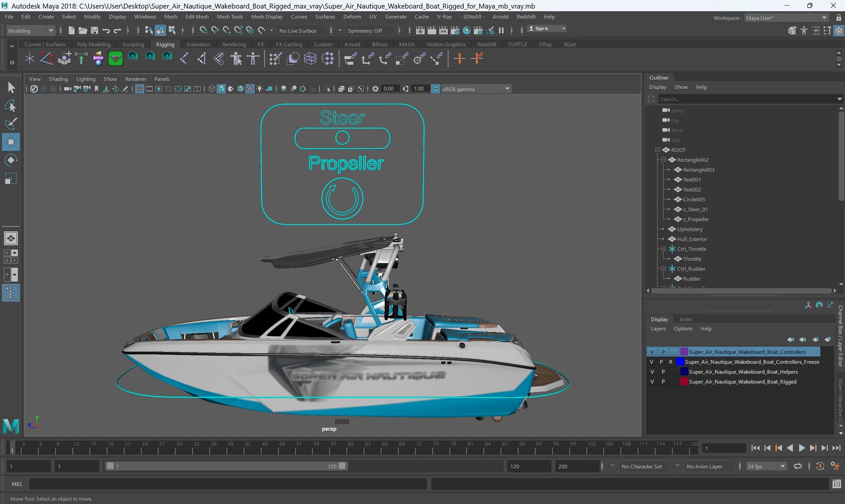The image size is (845, 504).
Task: Click Options in the layer editor
Action: (683, 329)
